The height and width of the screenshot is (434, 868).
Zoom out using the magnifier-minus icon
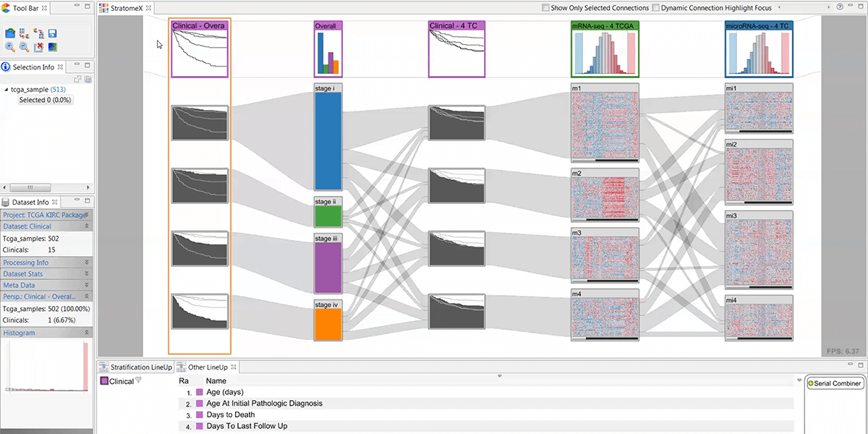pyautogui.click(x=24, y=47)
